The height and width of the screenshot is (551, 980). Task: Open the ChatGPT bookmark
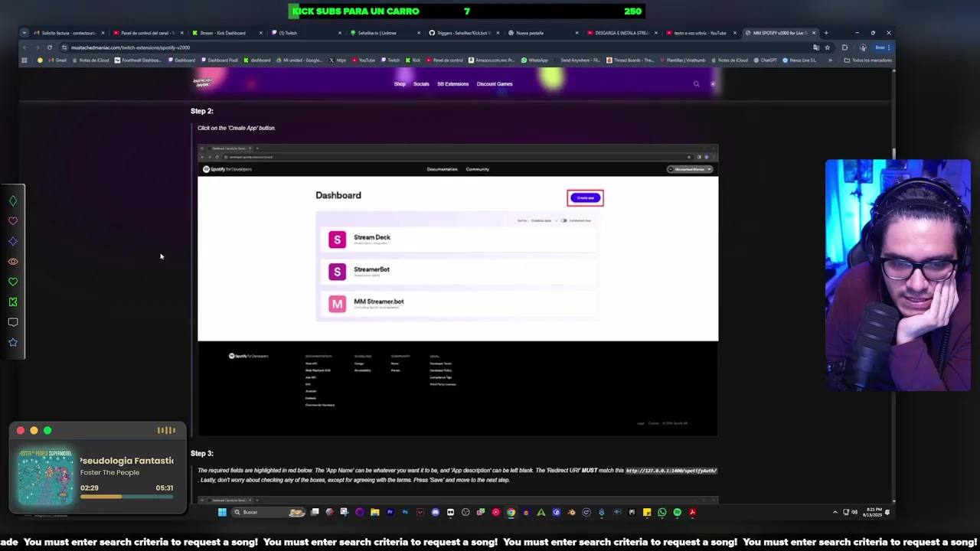pyautogui.click(x=764, y=60)
